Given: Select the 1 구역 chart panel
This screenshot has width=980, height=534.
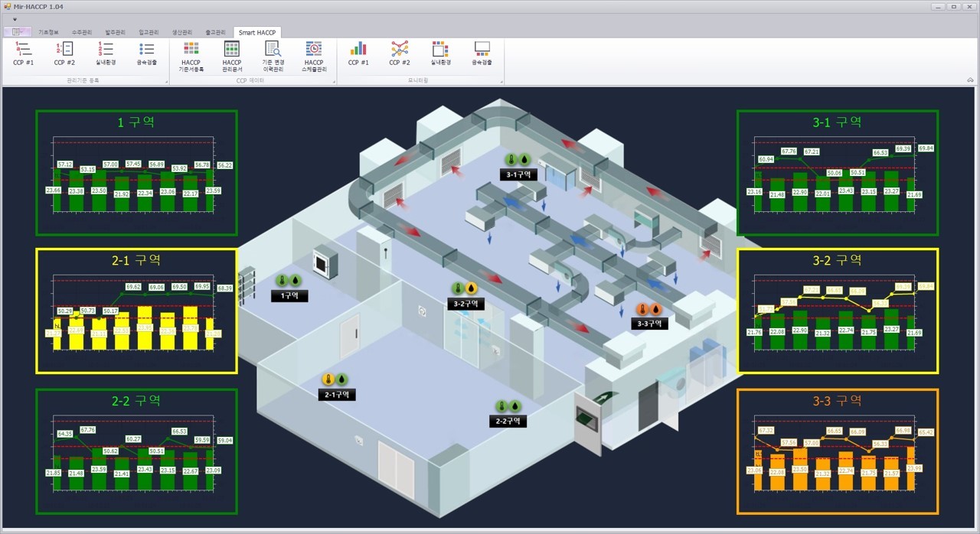Looking at the screenshot, I should (136, 173).
